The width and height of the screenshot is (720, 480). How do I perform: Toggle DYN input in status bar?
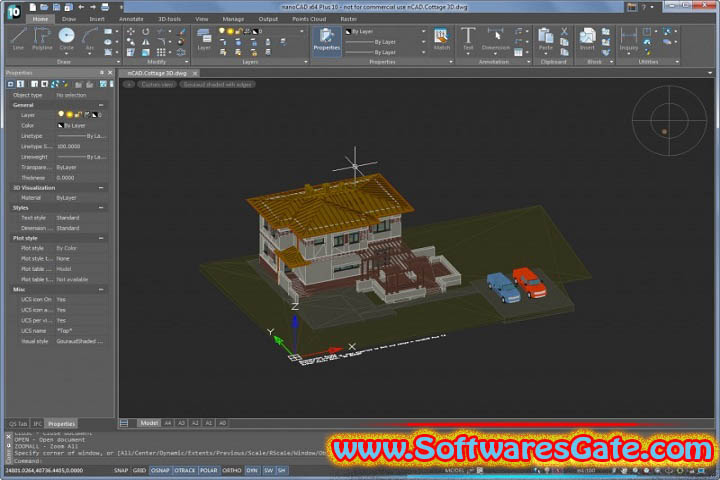coord(252,470)
